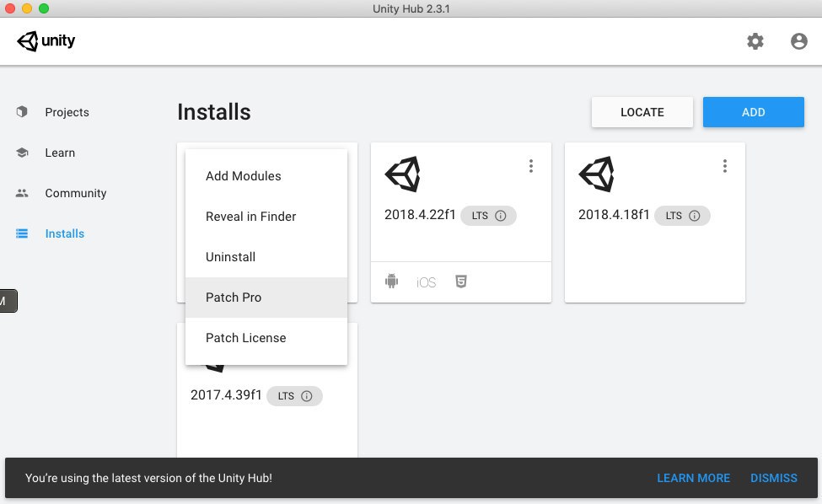Click HTML5 WebGL module icon on 2018.4.22f1
Screen dimensions: 822x504
point(461,281)
